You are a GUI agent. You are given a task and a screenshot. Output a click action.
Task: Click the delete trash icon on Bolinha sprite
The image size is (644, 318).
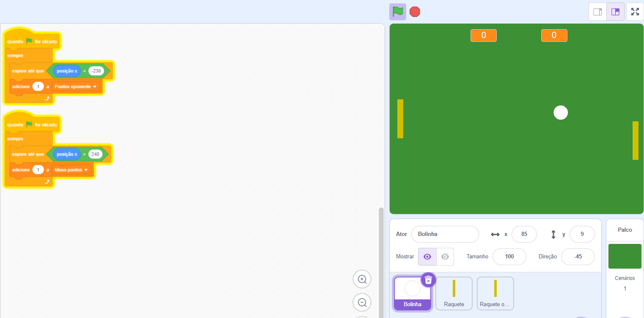tap(428, 280)
